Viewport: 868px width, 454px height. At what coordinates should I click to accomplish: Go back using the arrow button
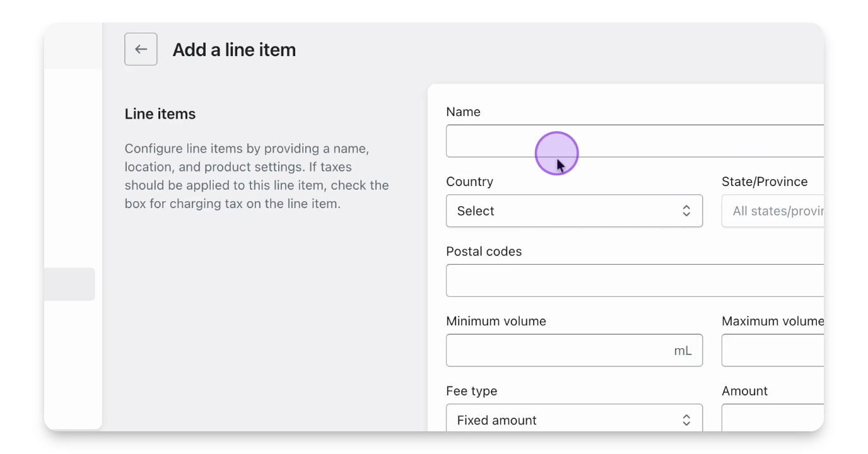click(141, 49)
